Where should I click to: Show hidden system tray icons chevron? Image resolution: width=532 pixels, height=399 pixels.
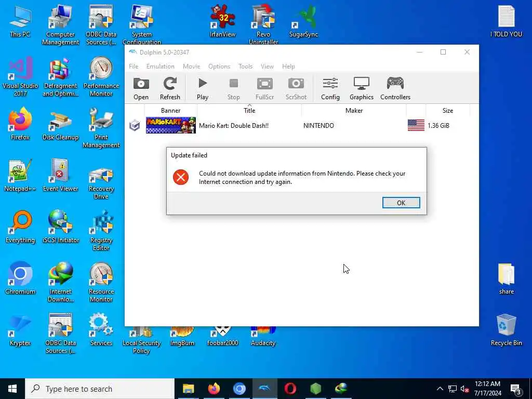point(440,389)
